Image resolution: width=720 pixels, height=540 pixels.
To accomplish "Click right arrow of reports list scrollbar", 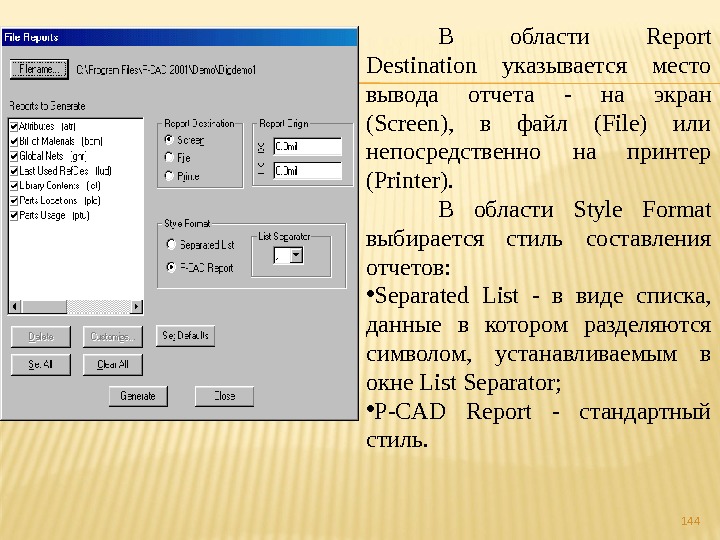I will (x=136, y=306).
